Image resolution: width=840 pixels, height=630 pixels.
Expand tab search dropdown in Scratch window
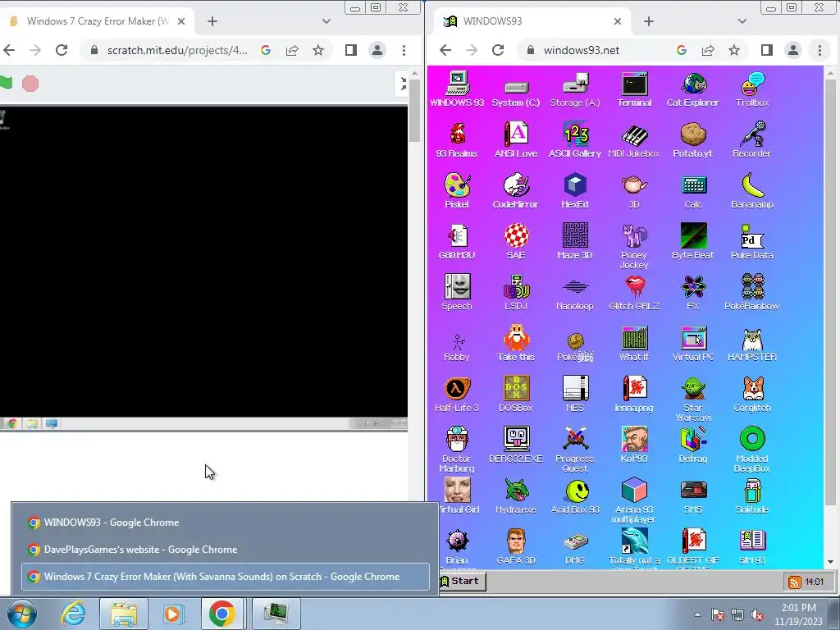326,21
